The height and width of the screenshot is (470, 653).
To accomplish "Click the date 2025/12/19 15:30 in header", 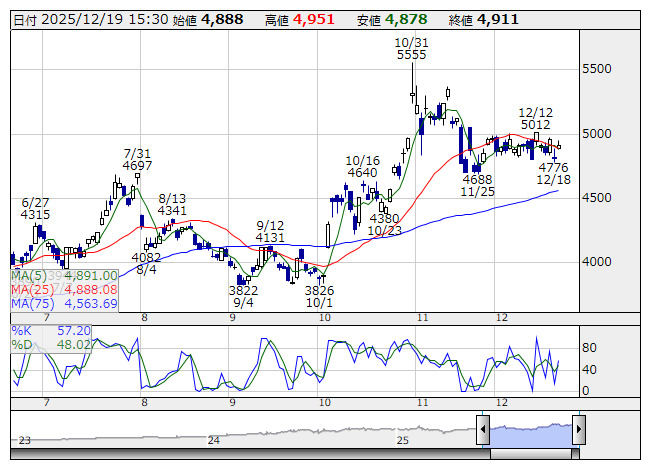I will [104, 19].
